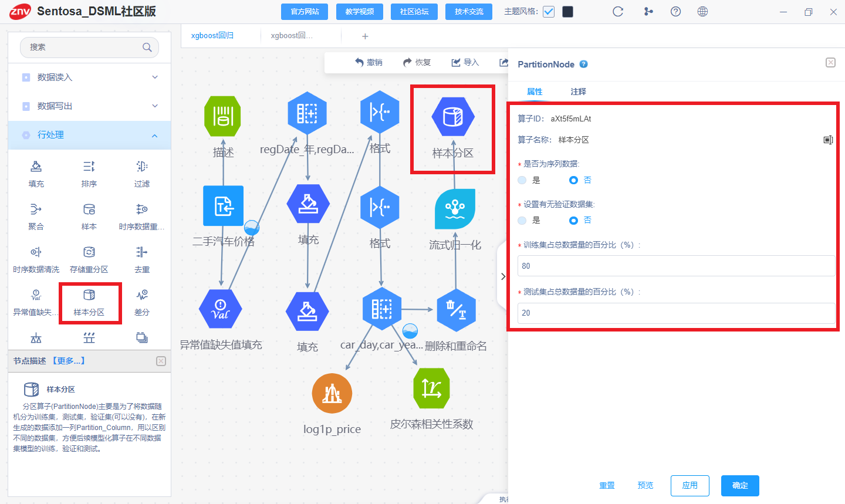Open the 属性 tab
The height and width of the screenshot is (504, 845).
coord(535,92)
